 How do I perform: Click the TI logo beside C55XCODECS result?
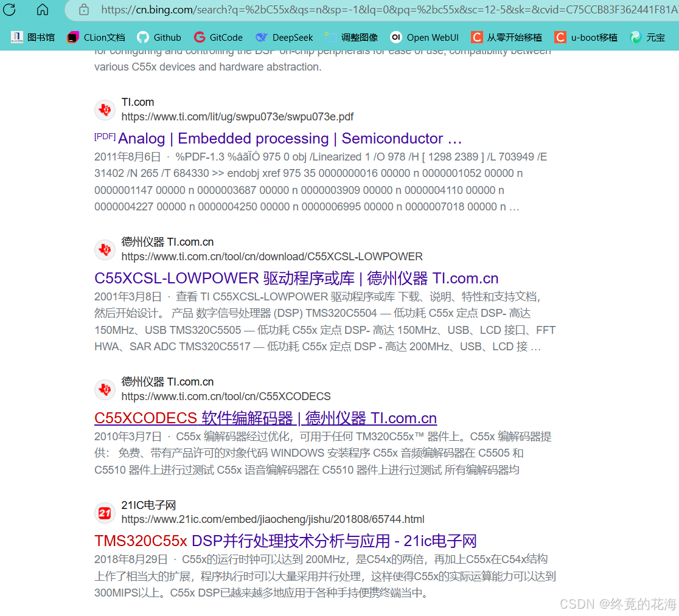(x=105, y=390)
